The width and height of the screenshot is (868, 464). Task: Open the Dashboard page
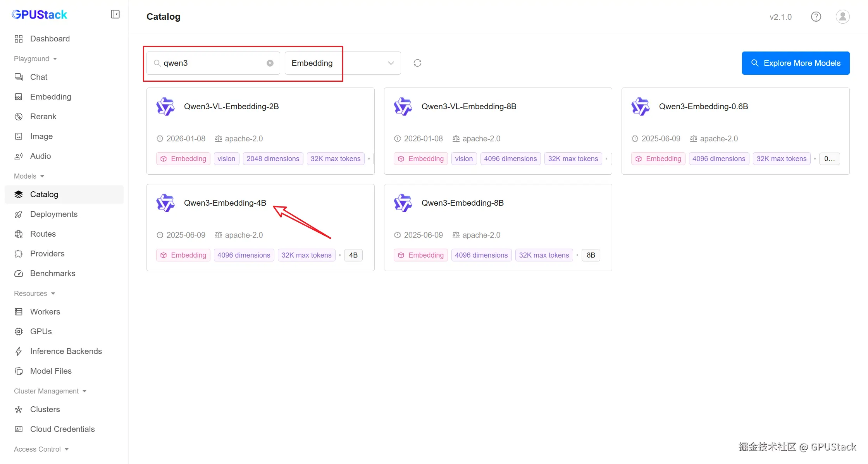(x=50, y=39)
